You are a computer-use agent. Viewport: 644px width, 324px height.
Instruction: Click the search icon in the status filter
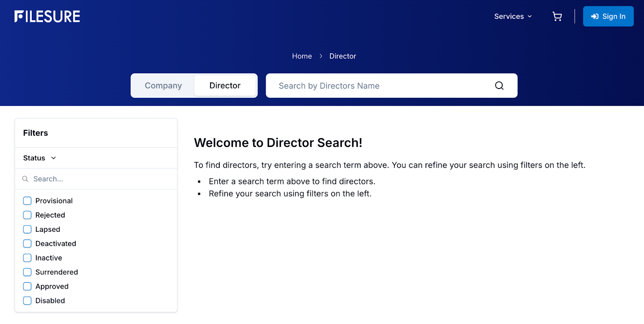click(25, 179)
